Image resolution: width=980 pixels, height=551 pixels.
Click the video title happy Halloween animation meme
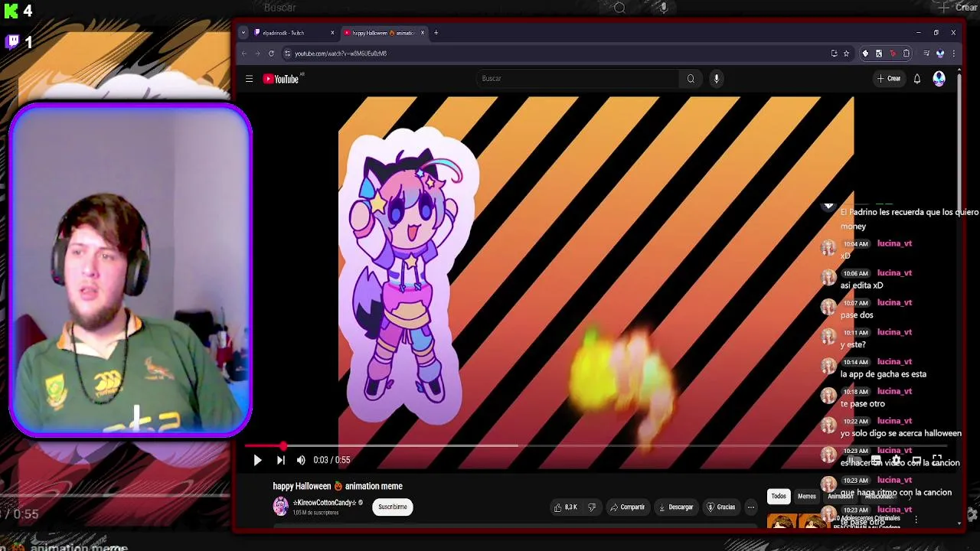[338, 486]
